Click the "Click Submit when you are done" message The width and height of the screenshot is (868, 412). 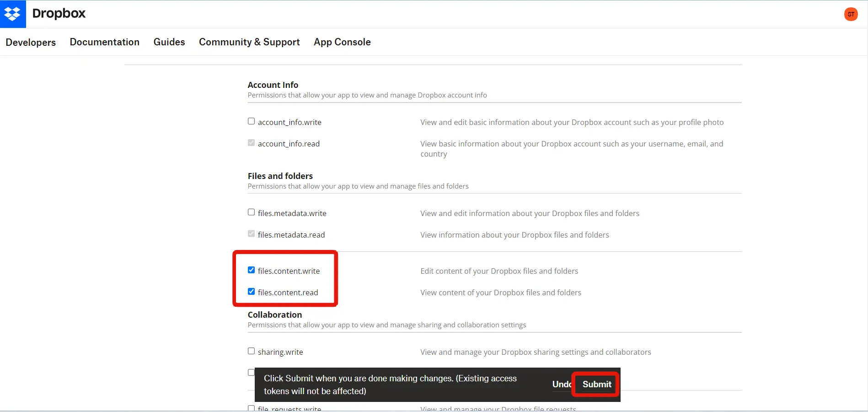[x=390, y=385]
